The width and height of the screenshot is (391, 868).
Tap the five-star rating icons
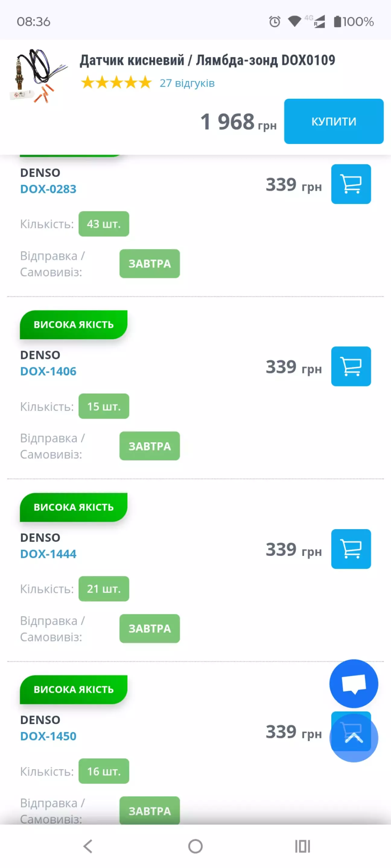click(x=116, y=83)
